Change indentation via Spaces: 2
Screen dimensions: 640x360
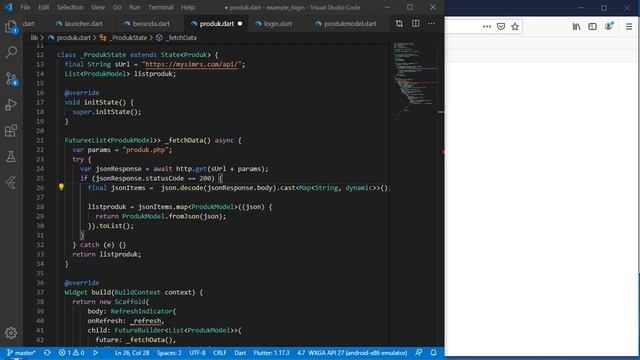(x=169, y=353)
